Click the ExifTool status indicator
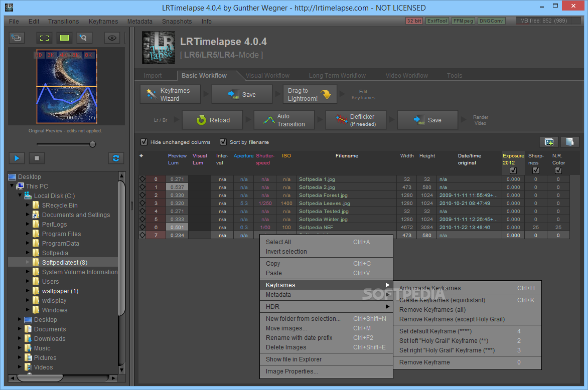The image size is (588, 390). pos(437,21)
